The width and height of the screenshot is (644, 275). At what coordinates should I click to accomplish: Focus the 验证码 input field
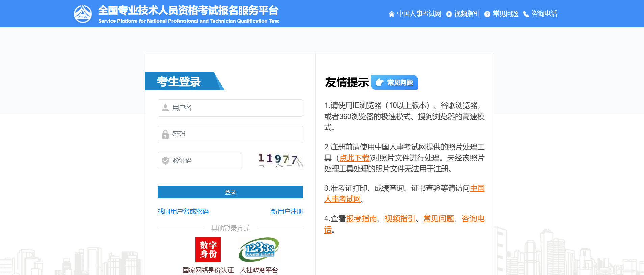(206, 160)
